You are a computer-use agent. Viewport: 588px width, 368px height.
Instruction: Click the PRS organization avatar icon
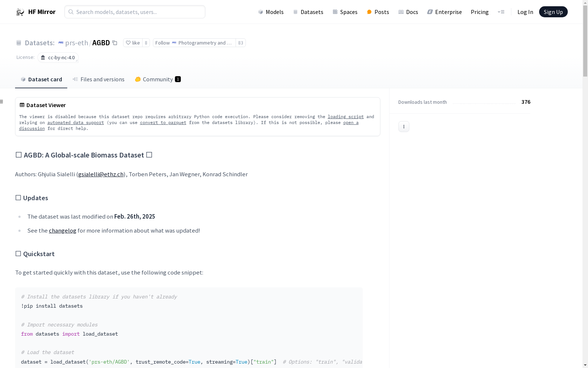coord(61,43)
